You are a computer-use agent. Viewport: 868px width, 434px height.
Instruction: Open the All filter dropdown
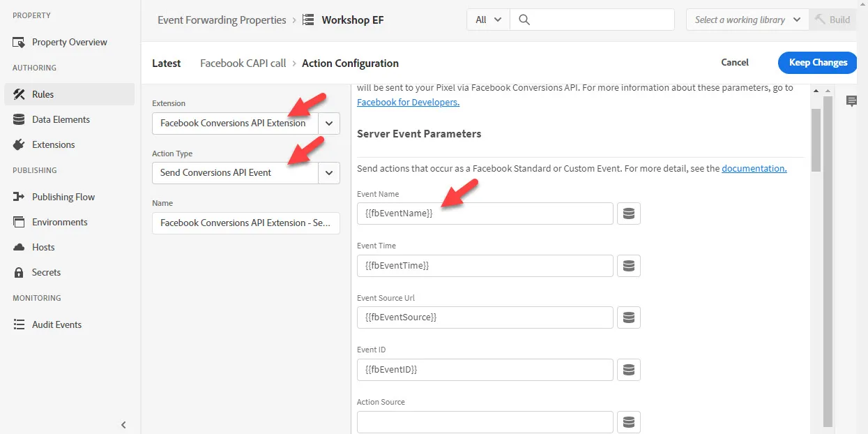[488, 20]
